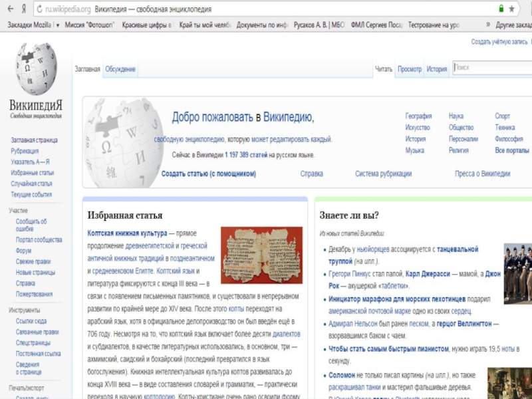Switch to the 'Просмотр' tab
Image resolution: width=532 pixels, height=399 pixels.
pyautogui.click(x=410, y=69)
